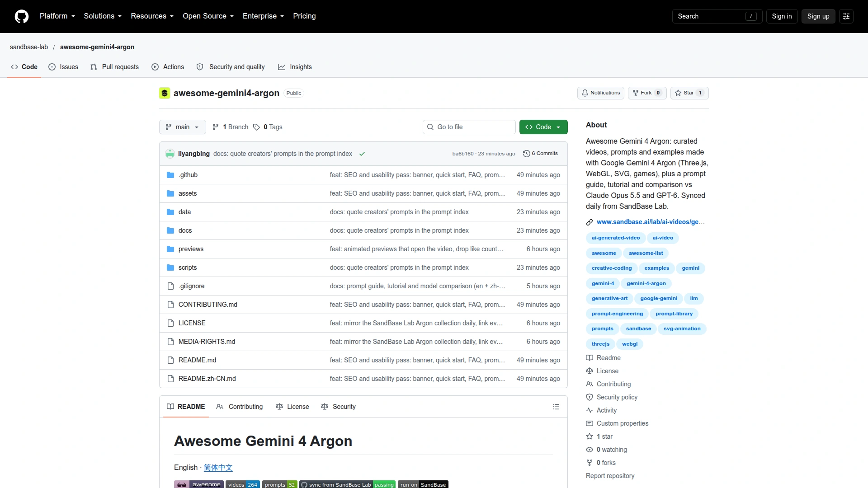Switch to the Pull requests tab
The image size is (868, 488).
pos(114,67)
